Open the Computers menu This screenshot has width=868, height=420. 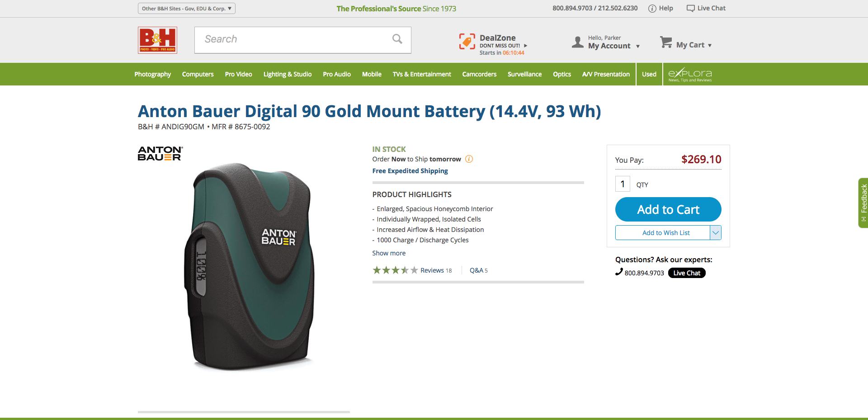[x=198, y=74]
